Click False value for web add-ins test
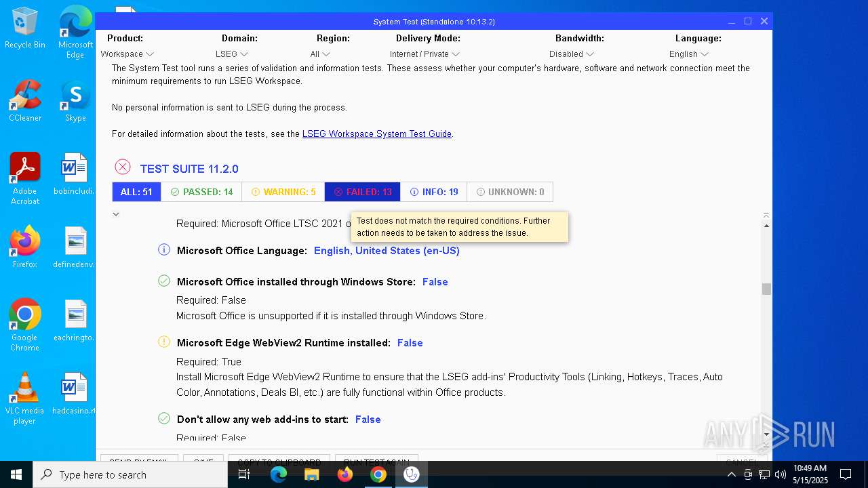Screen dimensions: 868x488 click(368, 420)
